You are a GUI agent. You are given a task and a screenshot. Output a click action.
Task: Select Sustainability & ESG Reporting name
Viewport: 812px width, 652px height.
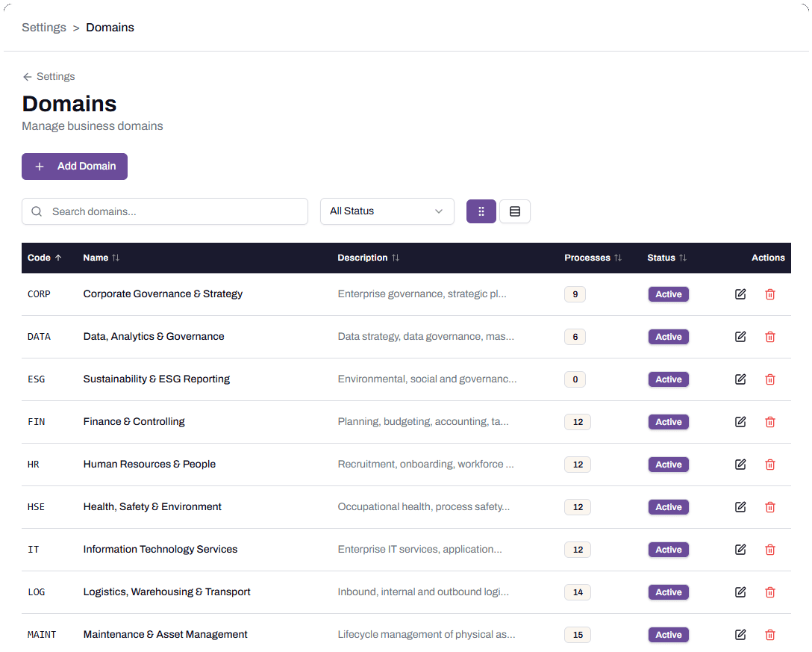(x=157, y=379)
